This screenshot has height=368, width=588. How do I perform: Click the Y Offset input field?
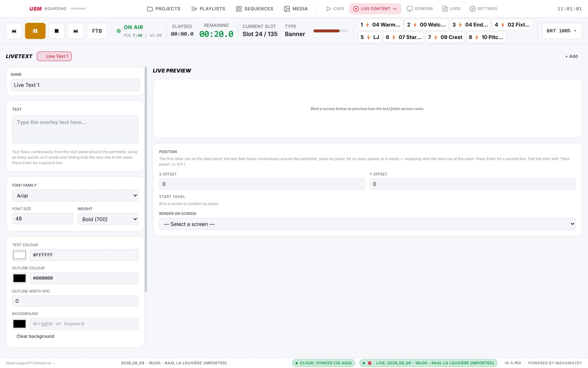tap(473, 184)
